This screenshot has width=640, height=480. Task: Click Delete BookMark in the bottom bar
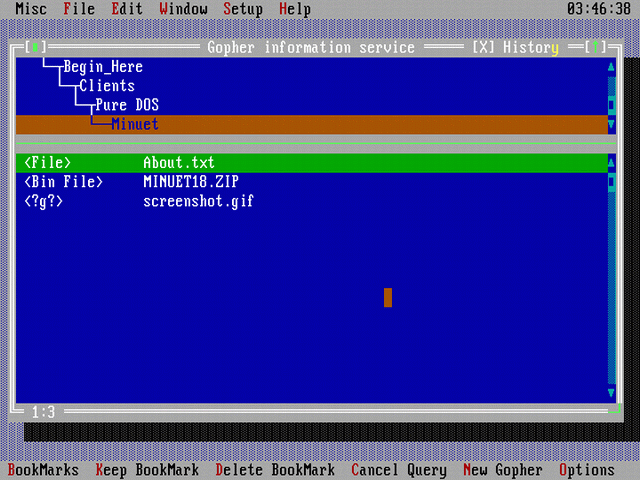pos(275,470)
